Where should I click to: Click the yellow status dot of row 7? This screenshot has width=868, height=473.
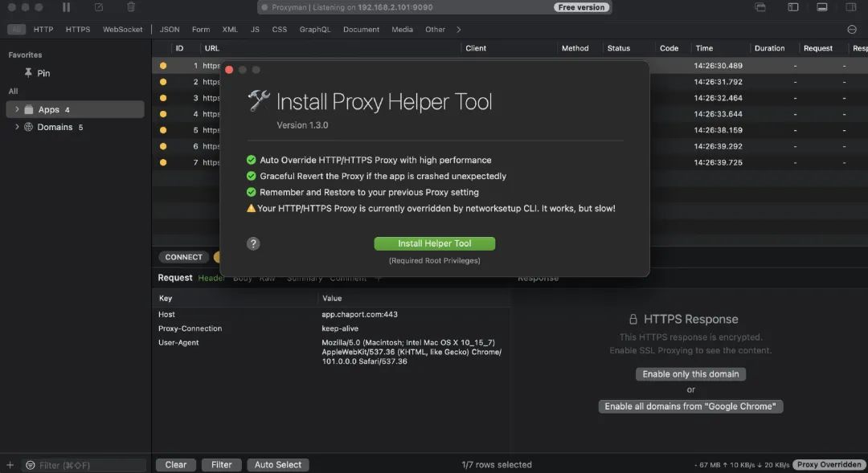[x=162, y=162]
